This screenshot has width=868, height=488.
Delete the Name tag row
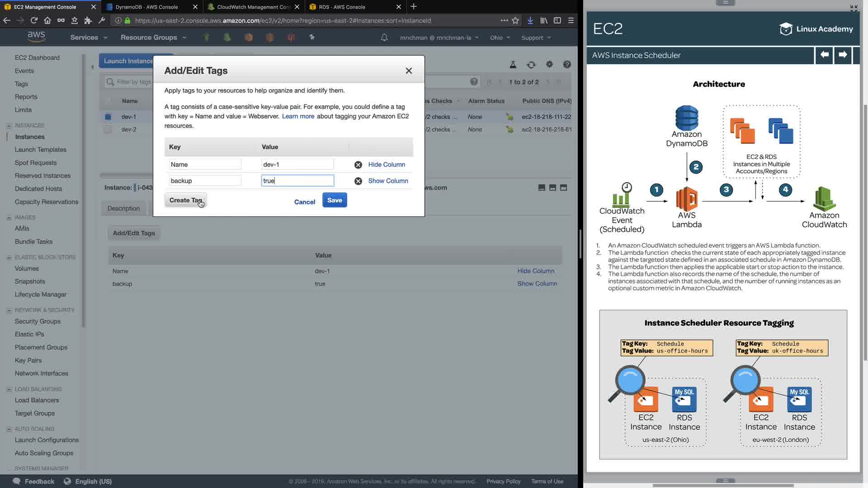(358, 165)
